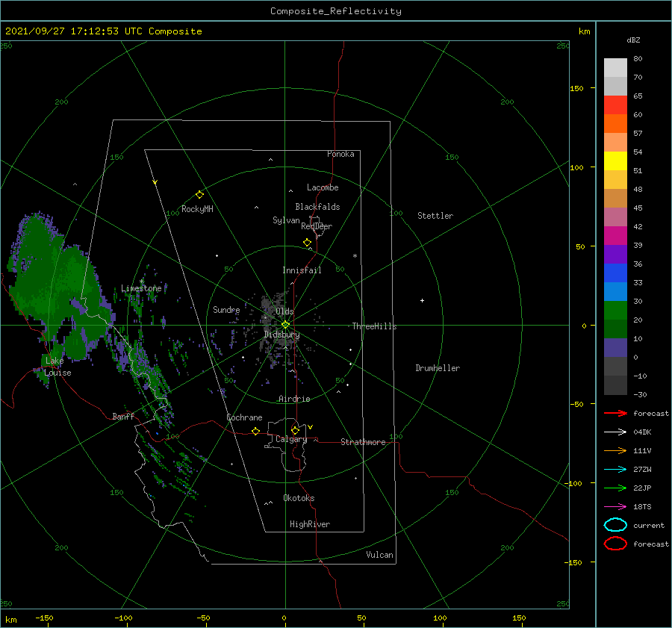This screenshot has height=628, width=672.
Task: Click the yellow V marker northwest of RockyMH
Action: (155, 183)
